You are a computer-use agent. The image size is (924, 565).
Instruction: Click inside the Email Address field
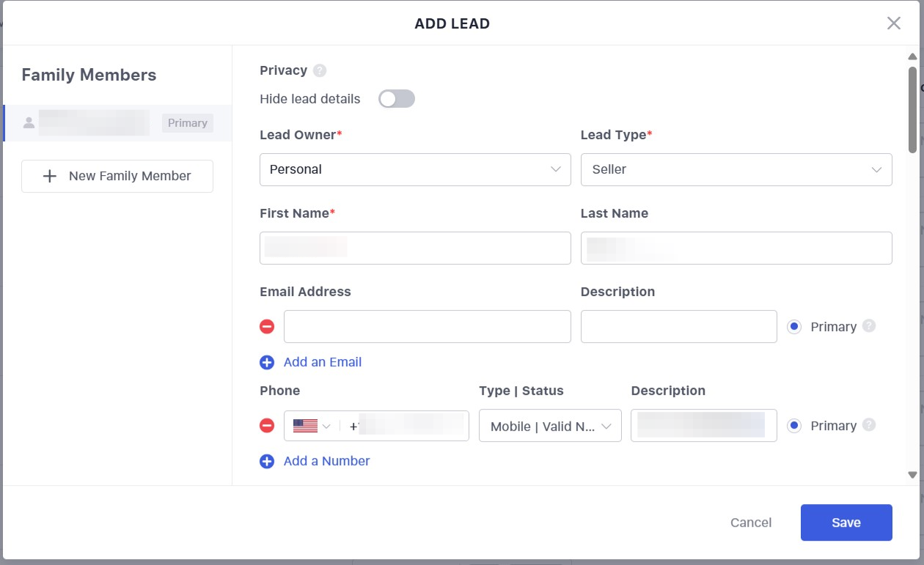pos(427,326)
